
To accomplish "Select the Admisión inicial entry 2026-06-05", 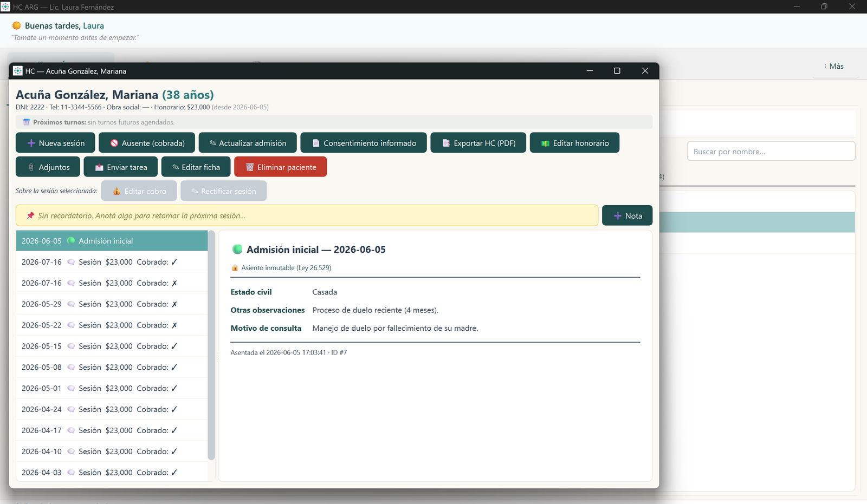I will pyautogui.click(x=112, y=241).
